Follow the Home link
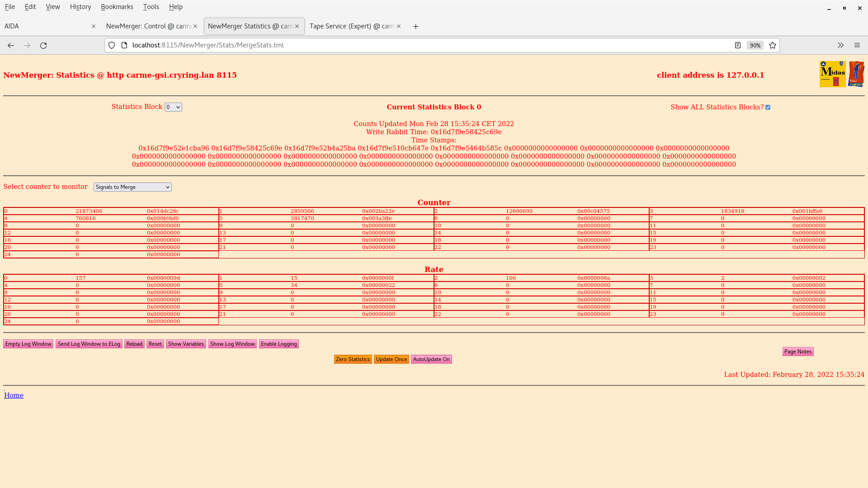The image size is (868, 488). click(14, 395)
